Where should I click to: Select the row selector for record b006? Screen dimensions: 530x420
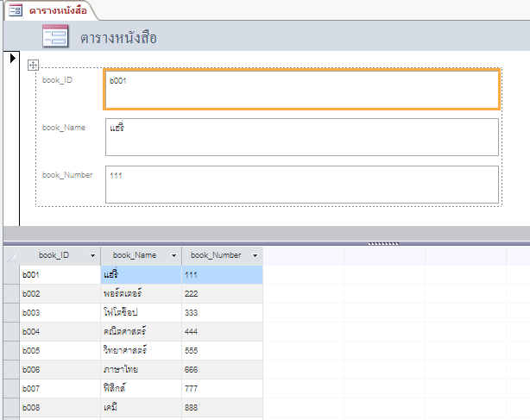10,369
